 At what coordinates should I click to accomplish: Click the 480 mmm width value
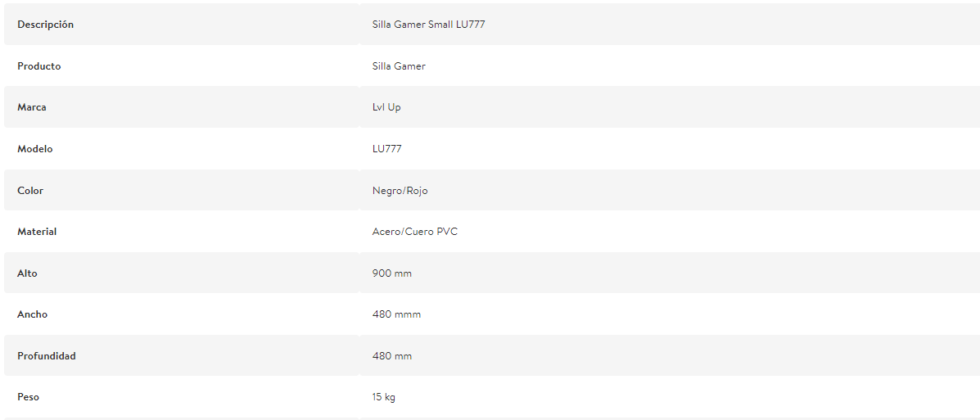397,314
